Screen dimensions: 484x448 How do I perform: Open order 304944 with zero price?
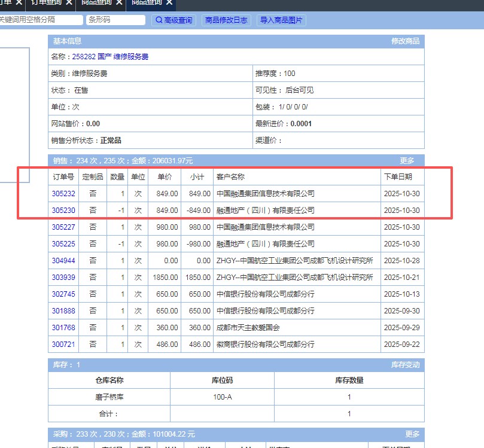(x=63, y=261)
